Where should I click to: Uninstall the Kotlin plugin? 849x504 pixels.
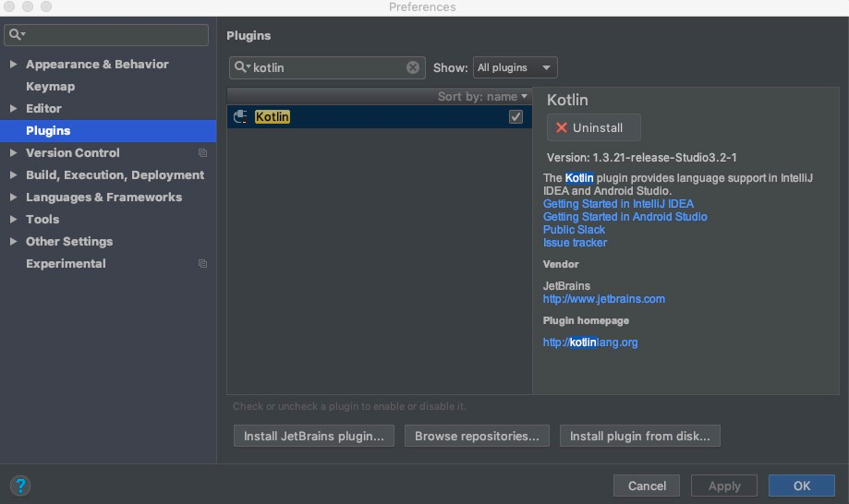[593, 127]
